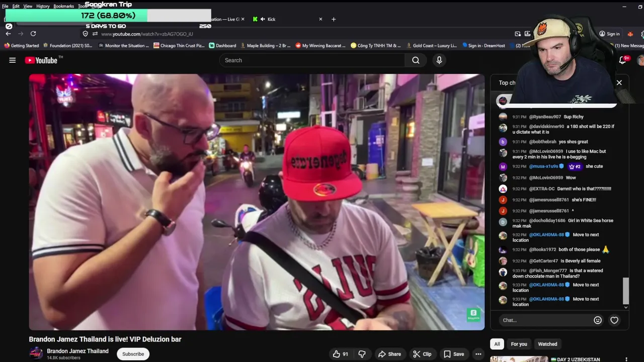Go back with the browser back arrow
The width and height of the screenshot is (644, 362).
pos(9,34)
